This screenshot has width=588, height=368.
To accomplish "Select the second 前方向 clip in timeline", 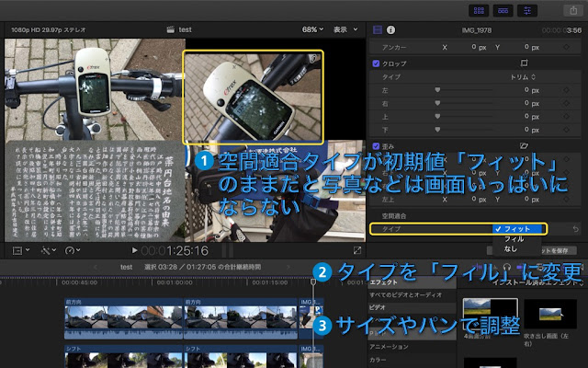I will click(x=241, y=318).
